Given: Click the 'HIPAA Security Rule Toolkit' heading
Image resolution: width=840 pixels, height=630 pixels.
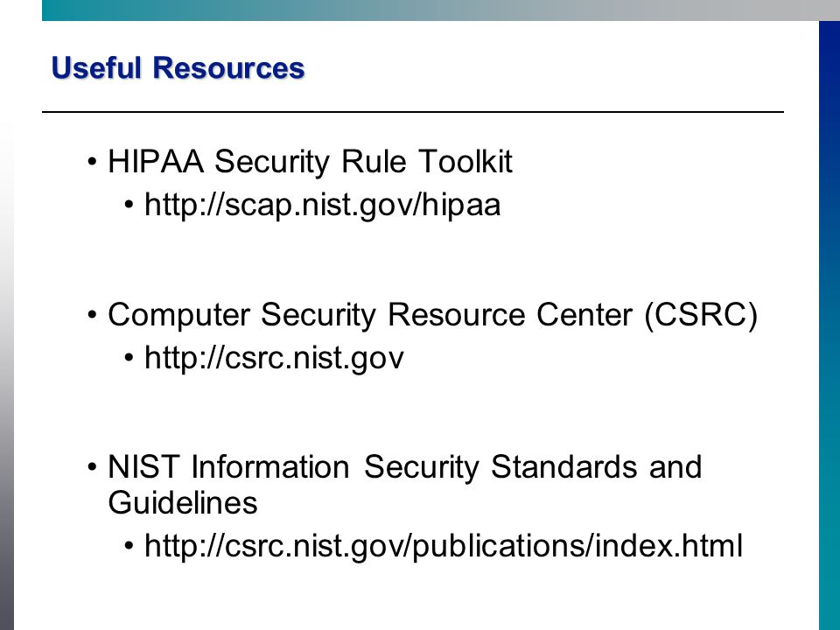Looking at the screenshot, I should click(310, 161).
